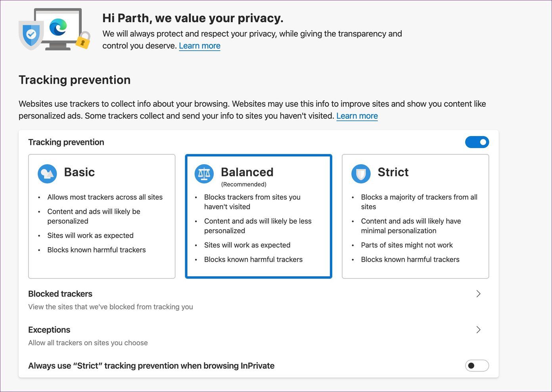Click the blue checkmark shield illustration
Screen dimensions: 552x392
pos(31,35)
